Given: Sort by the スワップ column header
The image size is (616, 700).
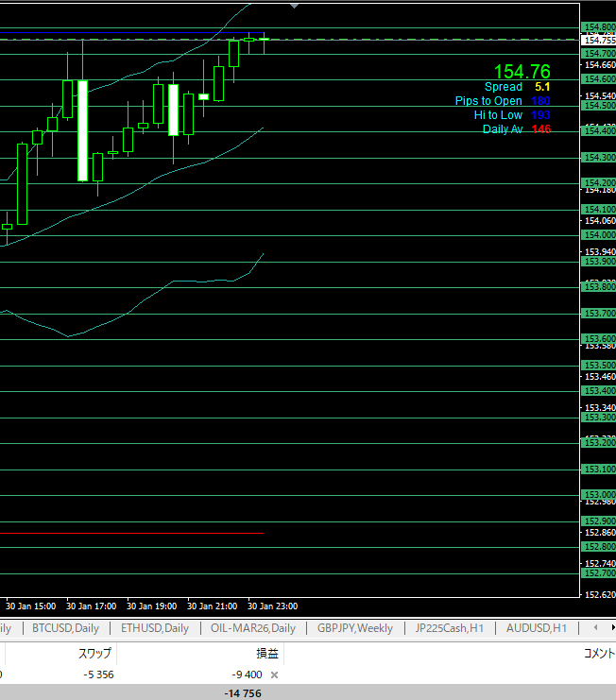Looking at the screenshot, I should pos(94,653).
